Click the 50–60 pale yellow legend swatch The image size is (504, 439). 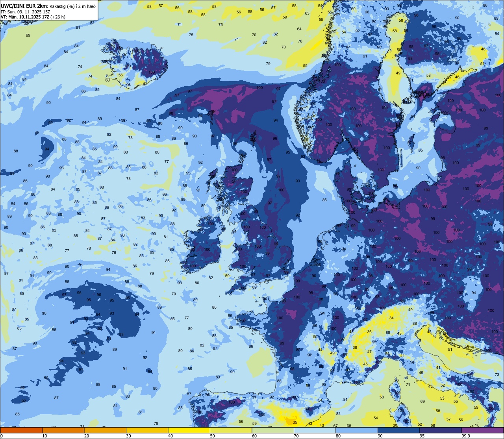(231, 430)
